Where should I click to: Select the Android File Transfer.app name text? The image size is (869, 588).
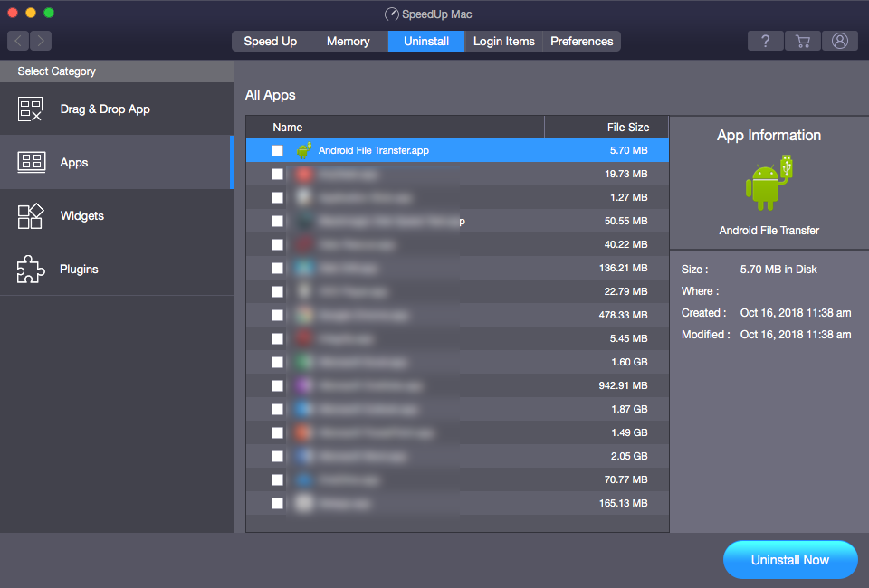point(374,150)
